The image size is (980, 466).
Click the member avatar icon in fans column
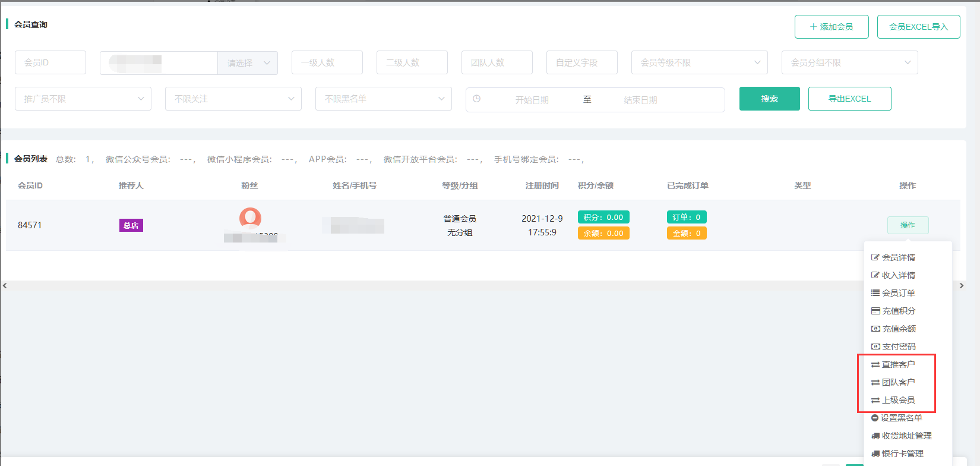tap(250, 218)
